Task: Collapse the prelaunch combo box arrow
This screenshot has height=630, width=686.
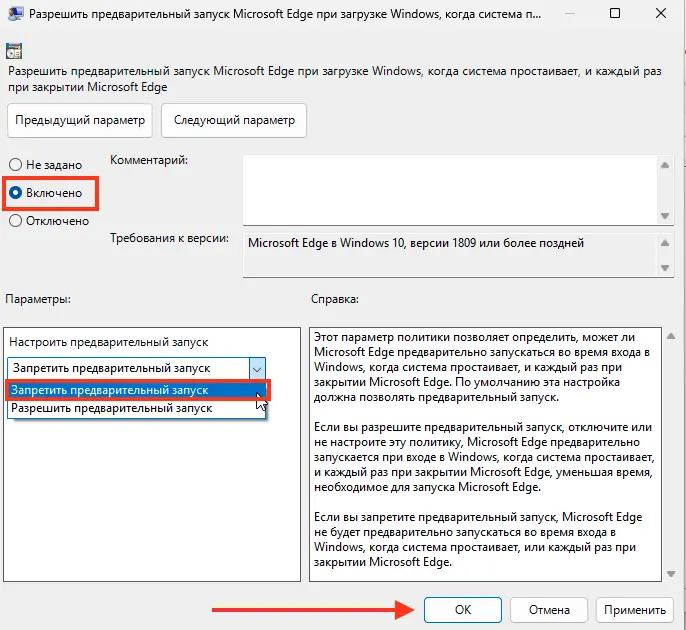Action: point(257,369)
